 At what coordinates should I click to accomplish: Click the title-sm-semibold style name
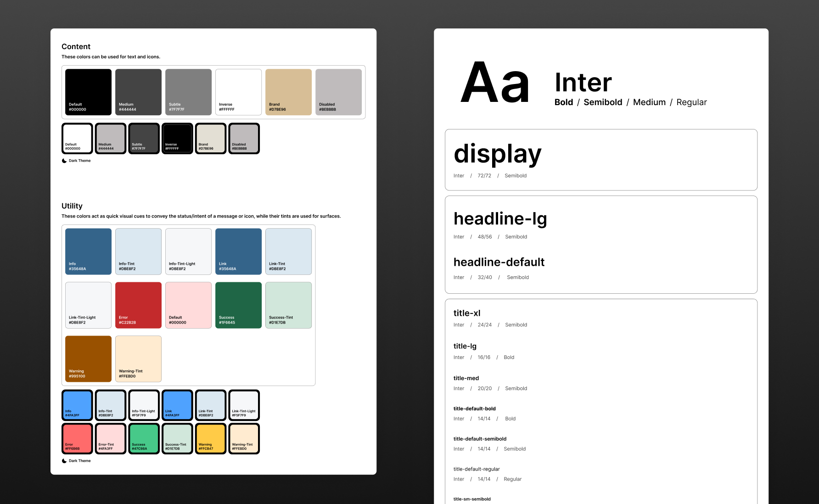click(x=472, y=499)
